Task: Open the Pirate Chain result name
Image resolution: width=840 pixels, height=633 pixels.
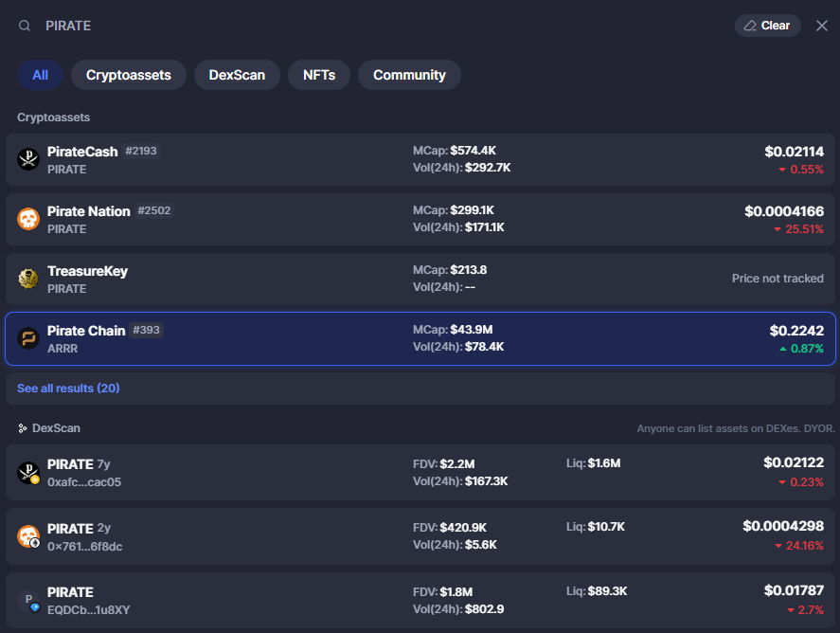Action: pos(86,331)
